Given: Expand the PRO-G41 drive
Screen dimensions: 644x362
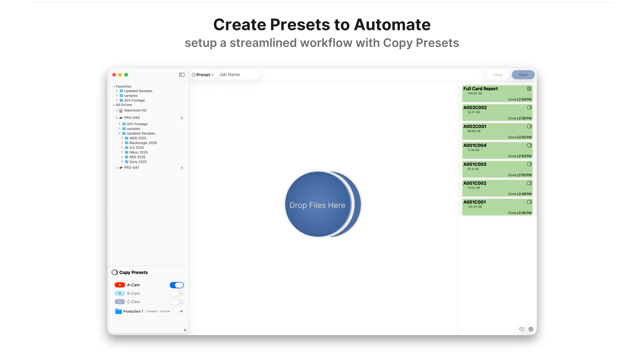Looking at the screenshot, I should point(117,168).
